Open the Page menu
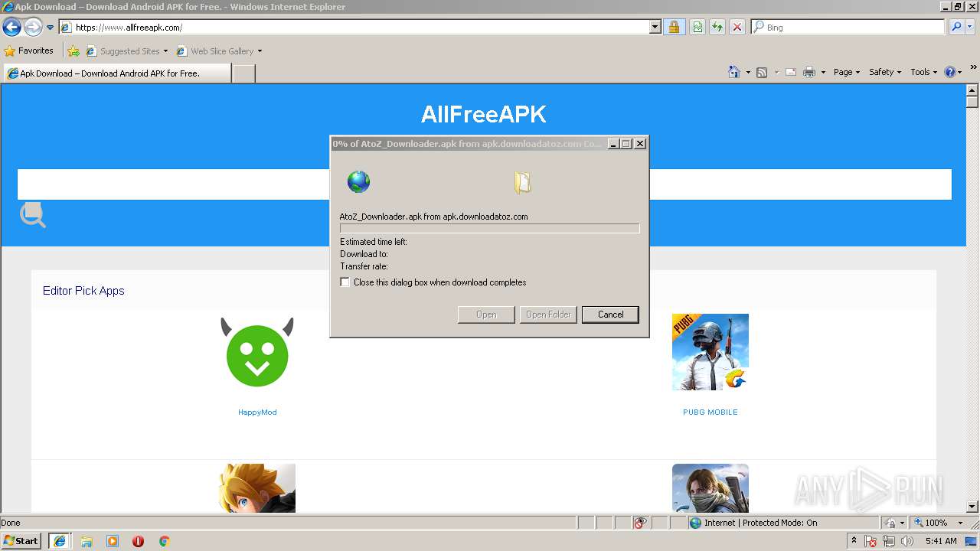This screenshot has width=980, height=551. coord(846,72)
